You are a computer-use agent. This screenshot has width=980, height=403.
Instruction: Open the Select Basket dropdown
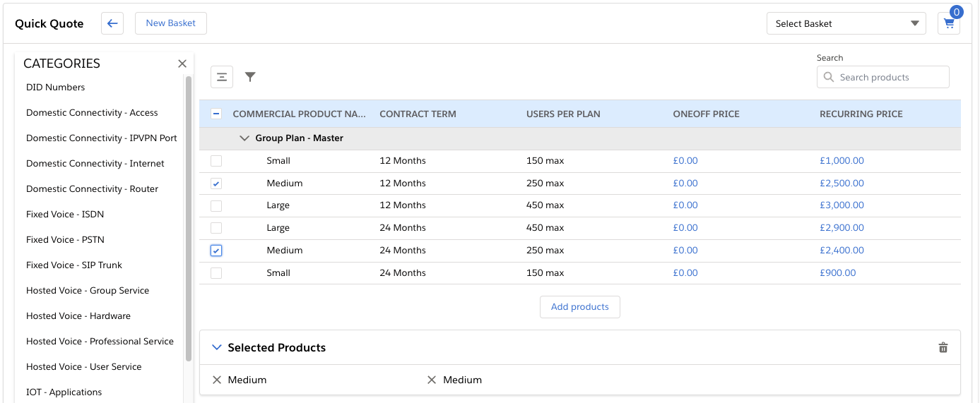coord(846,23)
